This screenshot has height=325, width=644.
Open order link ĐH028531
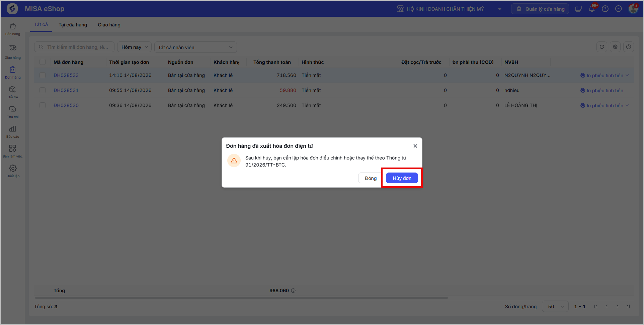[x=66, y=90]
